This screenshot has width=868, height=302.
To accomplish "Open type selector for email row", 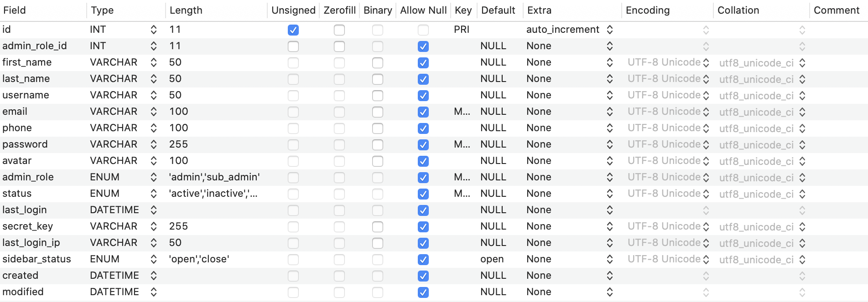I will (154, 112).
